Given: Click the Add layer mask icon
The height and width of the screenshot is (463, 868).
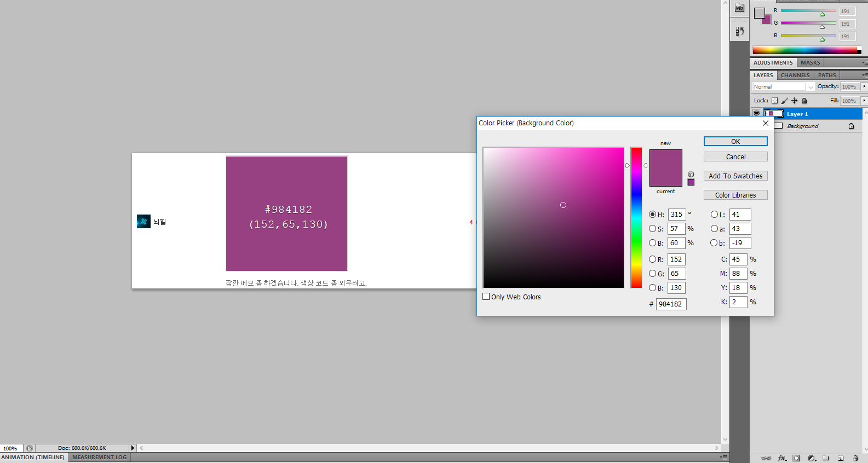Looking at the screenshot, I should [x=796, y=458].
